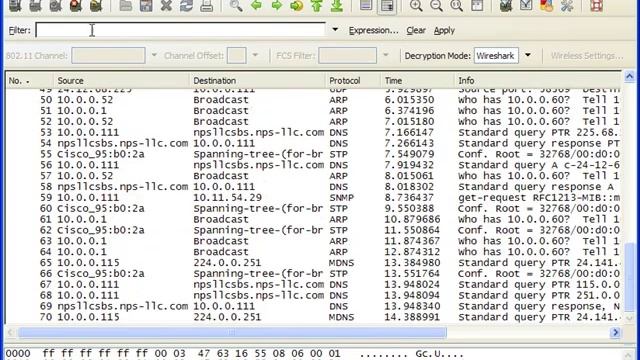This screenshot has width=640, height=360.
Task: Select packet 53 DNS query row
Action: tap(313, 132)
